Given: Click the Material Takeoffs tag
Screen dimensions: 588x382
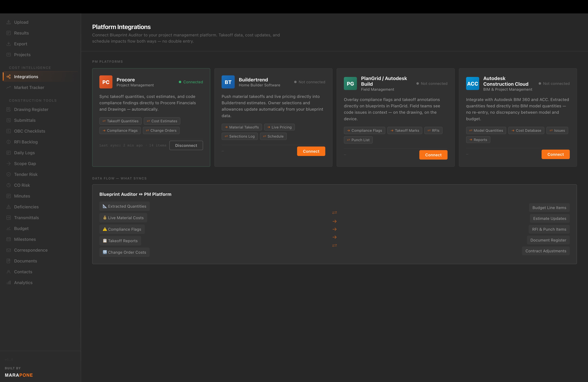Looking at the screenshot, I should pos(242,127).
